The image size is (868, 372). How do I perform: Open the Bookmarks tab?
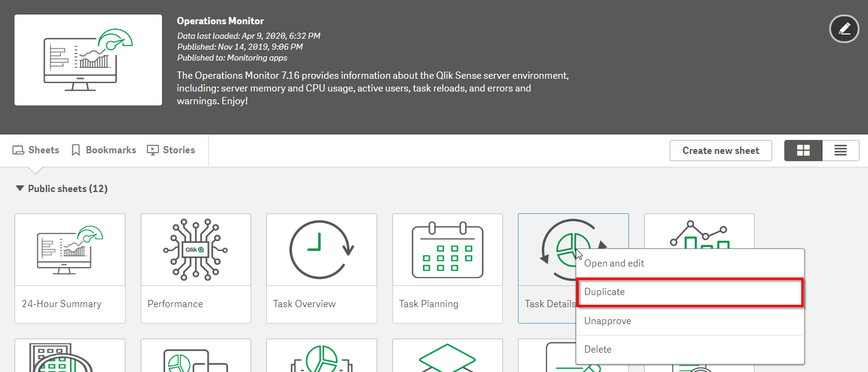pyautogui.click(x=104, y=150)
